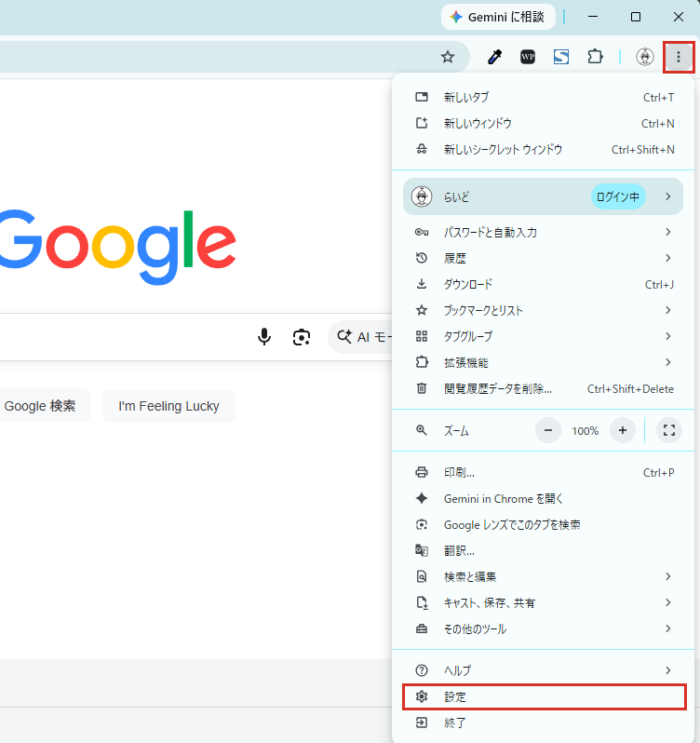The height and width of the screenshot is (743, 700).
Task: Click the AI モード button
Action: [361, 337]
